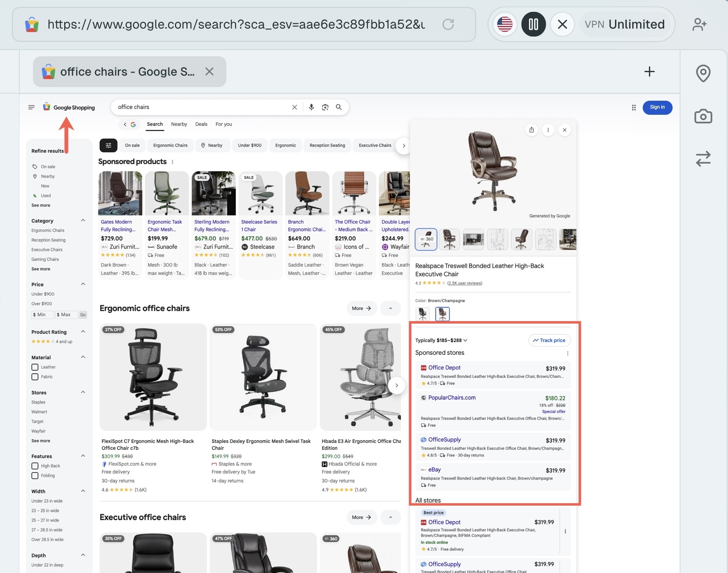Open the refine results hamburger menu
The height and width of the screenshot is (573, 728).
click(31, 107)
